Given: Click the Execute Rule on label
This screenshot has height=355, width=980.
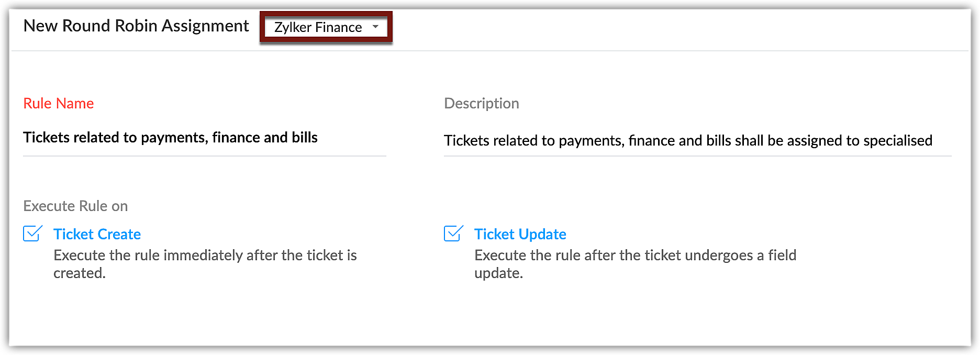Looking at the screenshot, I should [75, 206].
